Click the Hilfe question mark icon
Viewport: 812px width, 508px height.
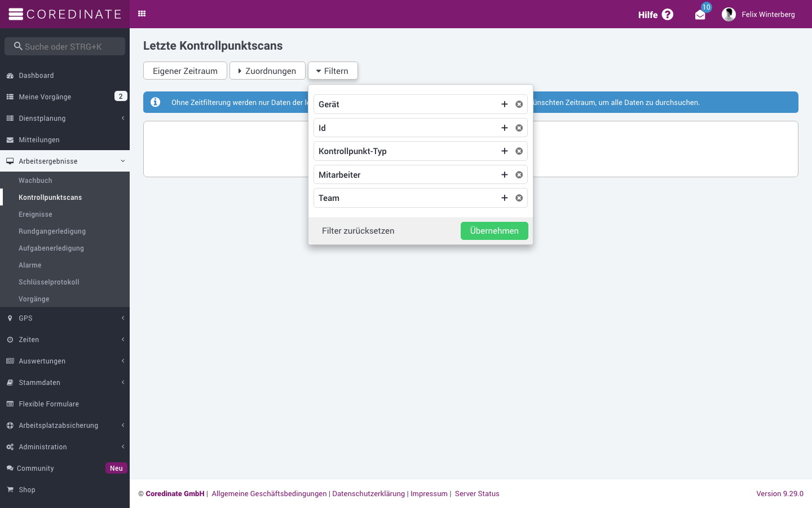click(668, 15)
